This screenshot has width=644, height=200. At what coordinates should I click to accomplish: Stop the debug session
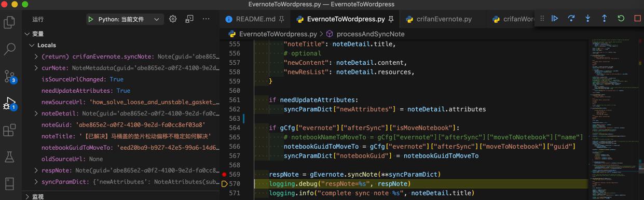[x=638, y=19]
